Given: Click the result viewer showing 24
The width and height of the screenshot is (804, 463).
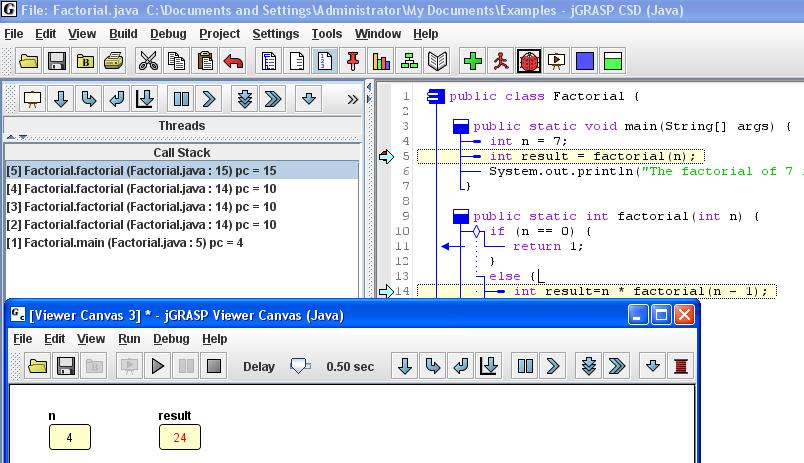Looking at the screenshot, I should (x=179, y=437).
